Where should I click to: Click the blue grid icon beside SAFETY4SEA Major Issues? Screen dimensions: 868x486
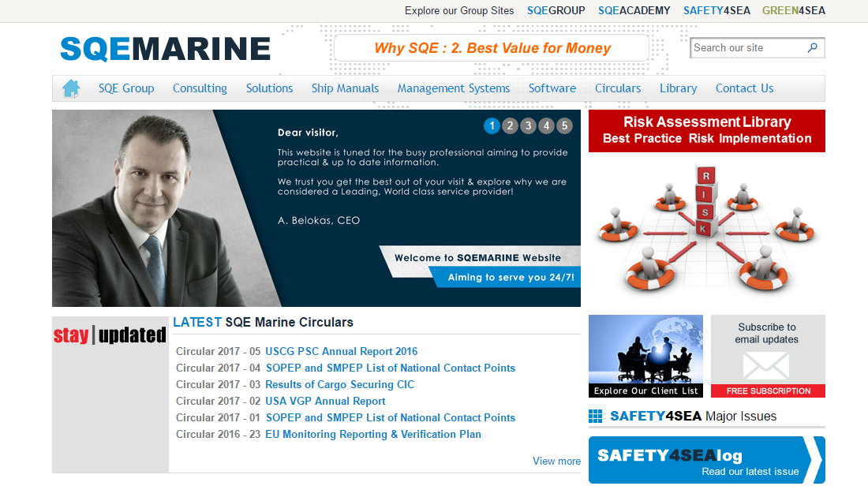[595, 417]
